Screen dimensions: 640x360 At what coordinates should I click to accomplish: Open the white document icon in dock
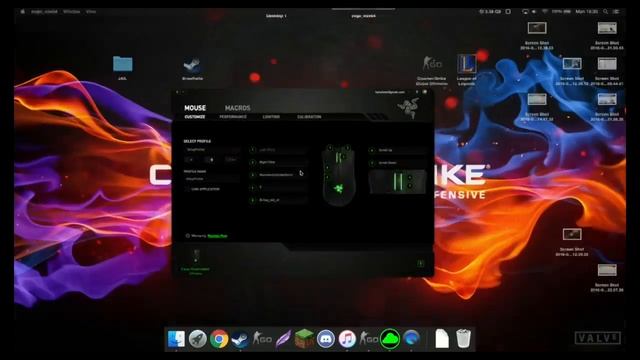(x=442, y=339)
